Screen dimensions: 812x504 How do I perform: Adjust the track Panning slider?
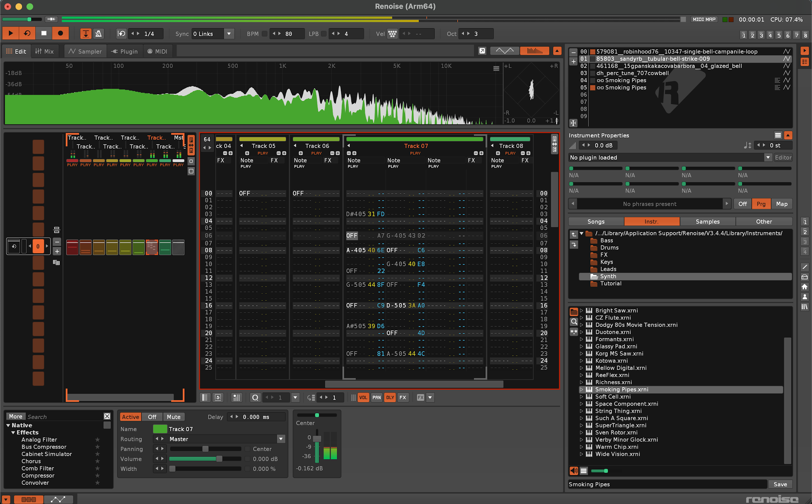pyautogui.click(x=205, y=449)
